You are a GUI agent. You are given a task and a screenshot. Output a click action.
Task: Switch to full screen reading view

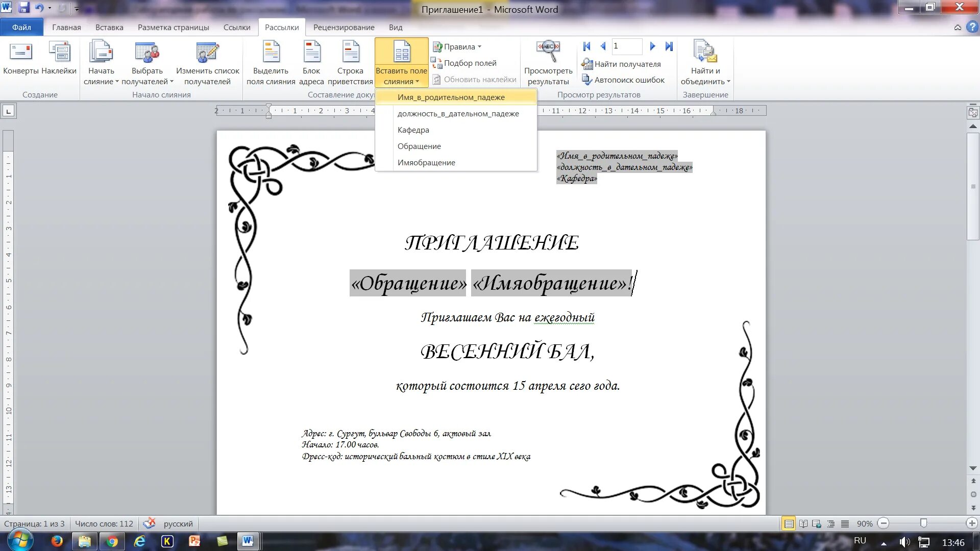point(803,524)
